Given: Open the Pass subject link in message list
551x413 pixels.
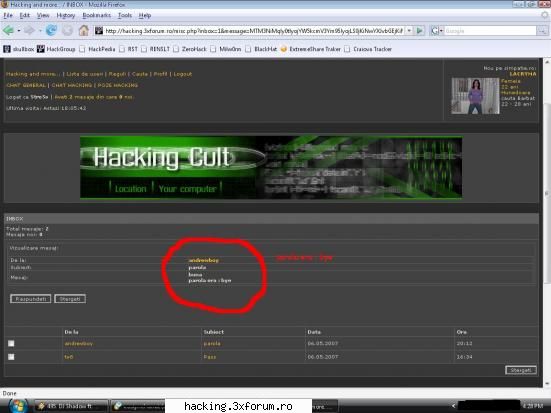Looking at the screenshot, I should tap(210, 357).
